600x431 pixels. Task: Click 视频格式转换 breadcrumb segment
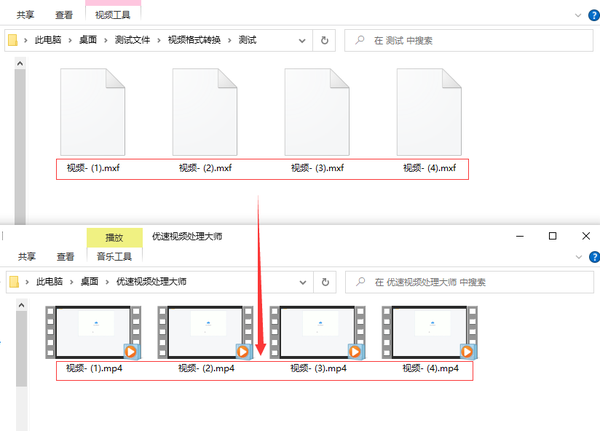(x=194, y=40)
